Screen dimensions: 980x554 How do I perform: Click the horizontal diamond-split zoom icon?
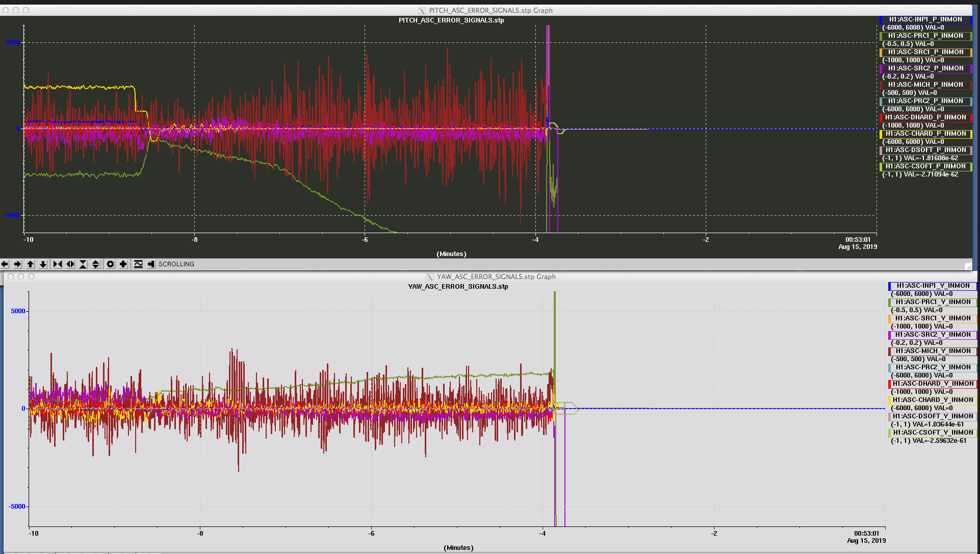[x=70, y=264]
